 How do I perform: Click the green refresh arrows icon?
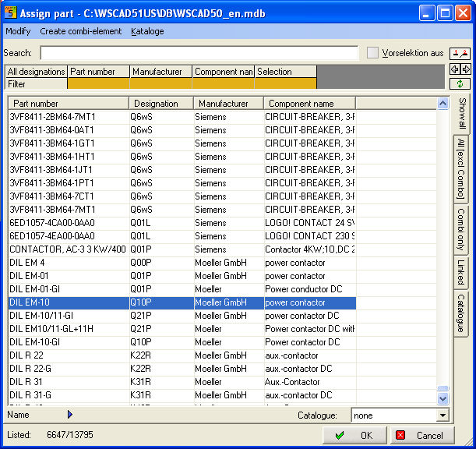click(x=460, y=84)
